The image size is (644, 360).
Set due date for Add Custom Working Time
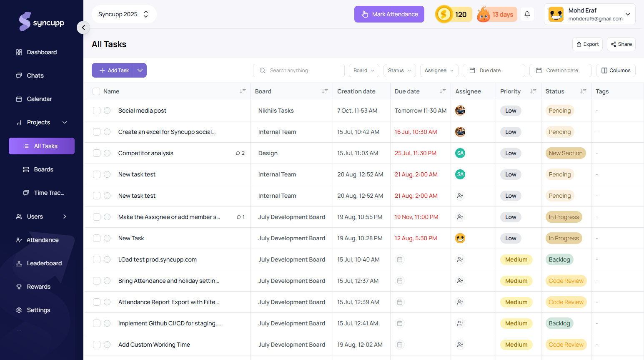click(x=400, y=345)
